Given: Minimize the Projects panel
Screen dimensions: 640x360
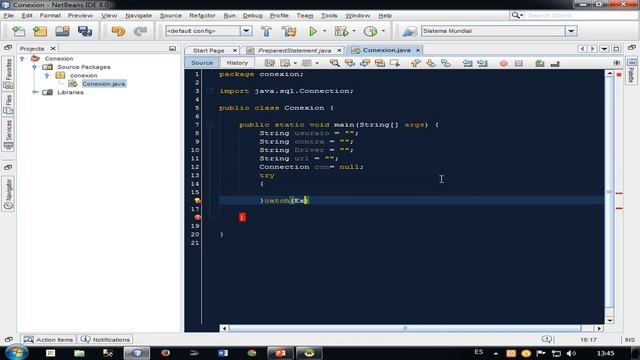Looking at the screenshot, I should (173, 49).
